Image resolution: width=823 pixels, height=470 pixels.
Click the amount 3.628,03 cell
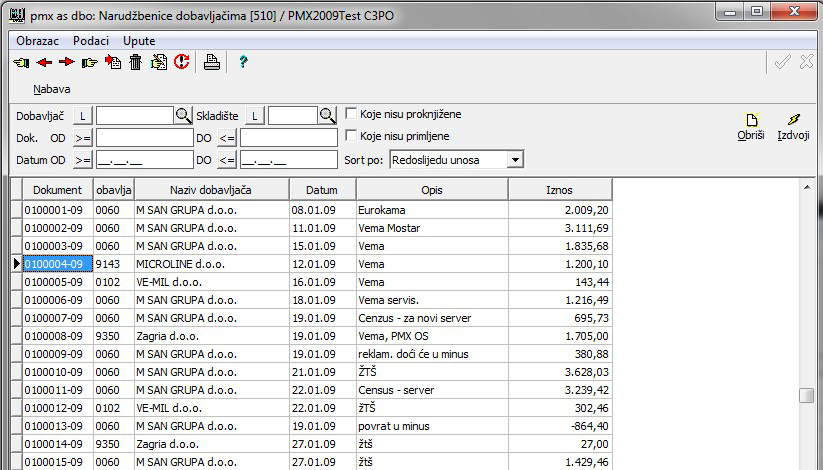click(560, 372)
